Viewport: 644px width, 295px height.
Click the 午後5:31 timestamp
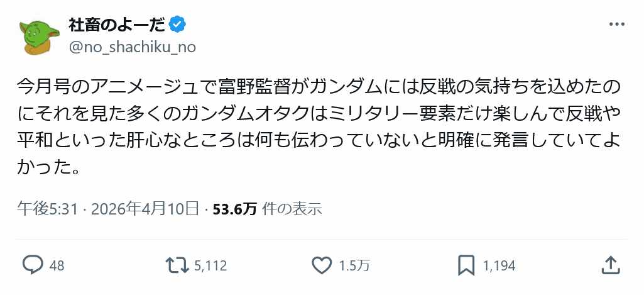[x=49, y=209]
